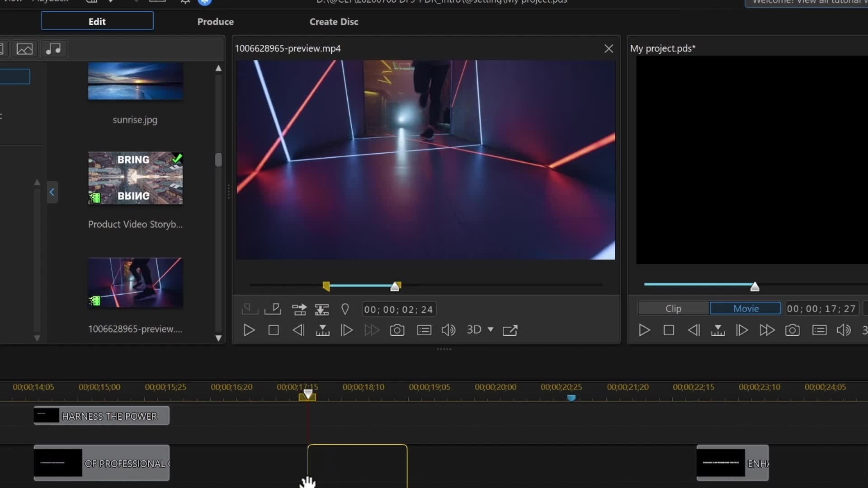Image resolution: width=868 pixels, height=488 pixels.
Task: Switch preview to Clip mode
Action: (673, 309)
